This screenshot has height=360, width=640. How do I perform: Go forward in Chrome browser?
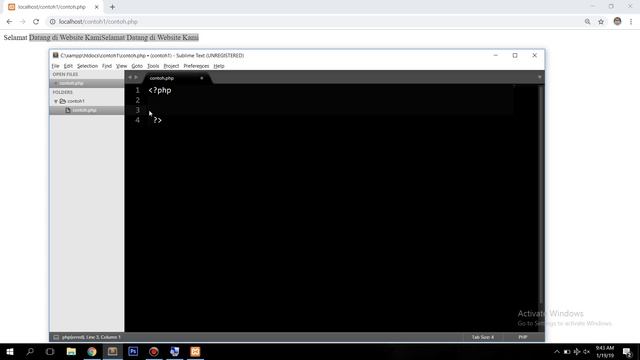(22, 22)
